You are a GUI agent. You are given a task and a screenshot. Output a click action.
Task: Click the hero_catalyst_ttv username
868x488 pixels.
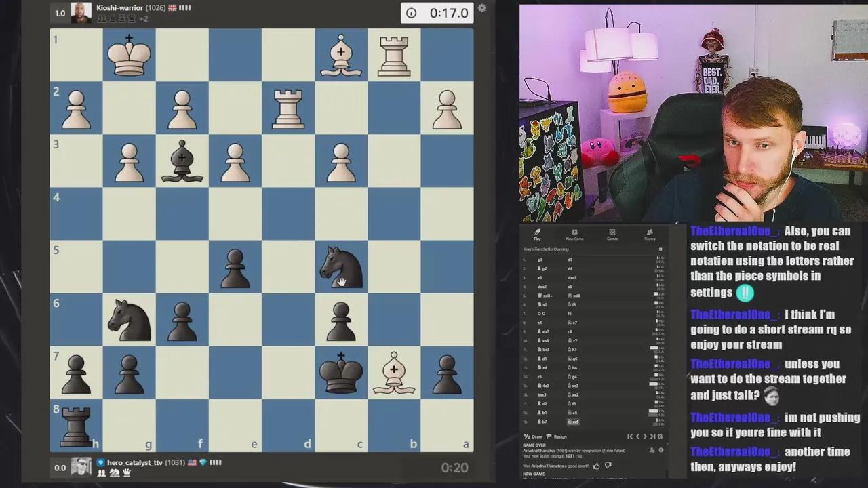pos(135,462)
